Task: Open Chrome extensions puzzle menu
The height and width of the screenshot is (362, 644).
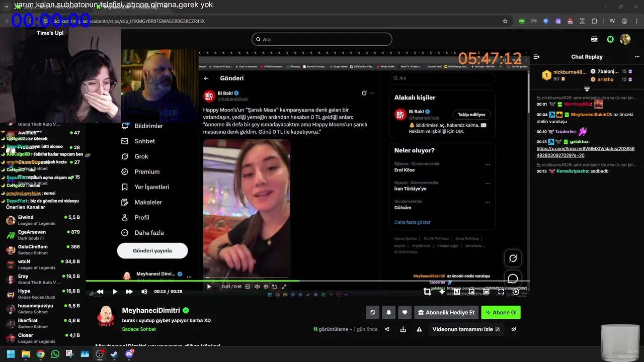Action: 595,21
